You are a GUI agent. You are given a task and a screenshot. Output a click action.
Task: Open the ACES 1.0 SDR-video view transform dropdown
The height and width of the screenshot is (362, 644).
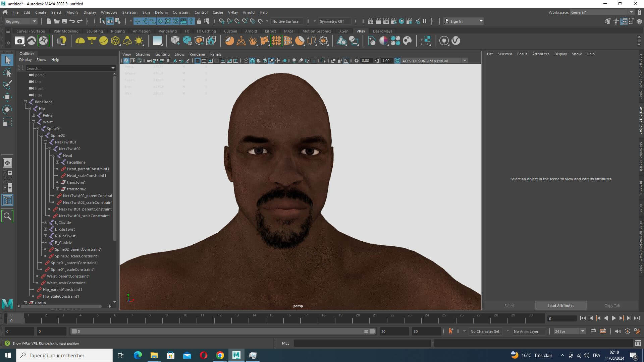(x=465, y=61)
